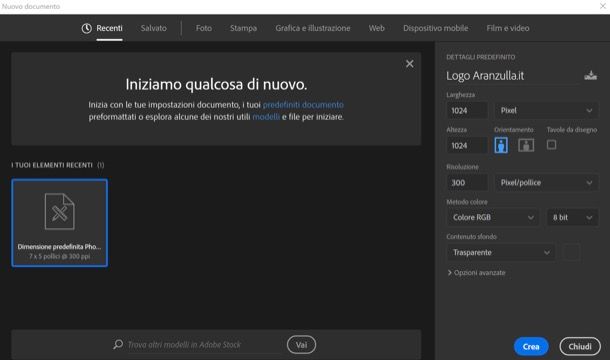Open the Colore RGB color mode dropdown
The image size is (610, 360).
[x=493, y=218]
